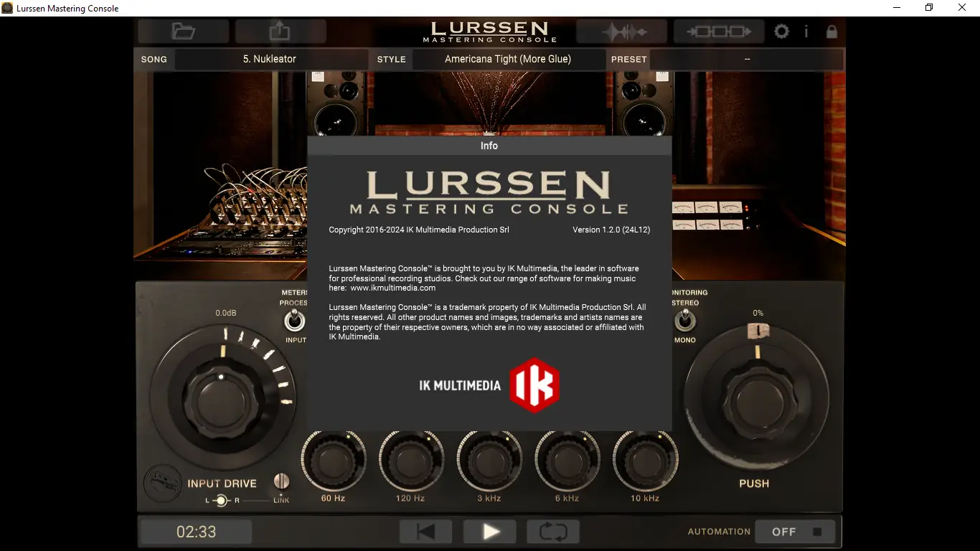Click the 02:33 time display

196,532
